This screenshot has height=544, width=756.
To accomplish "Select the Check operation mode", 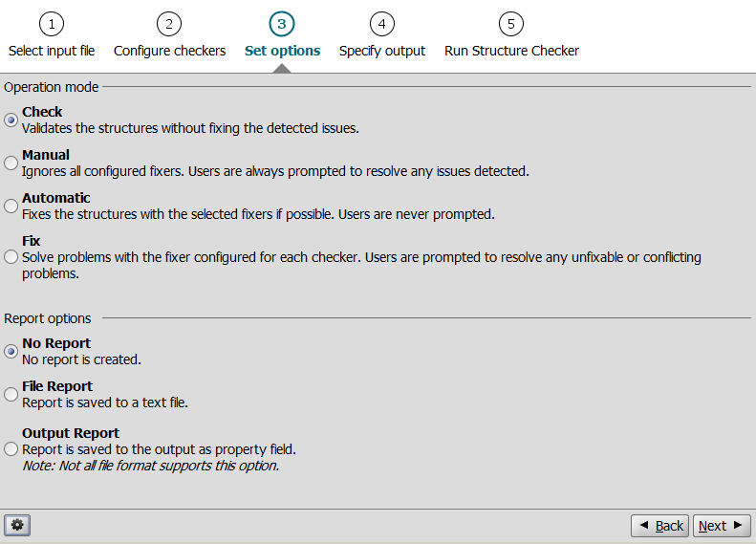I will [x=11, y=120].
